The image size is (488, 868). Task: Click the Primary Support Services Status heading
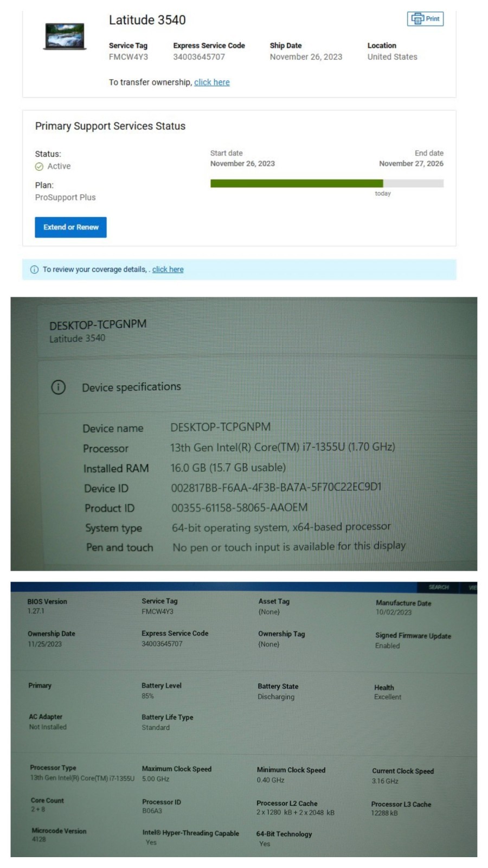click(x=110, y=126)
